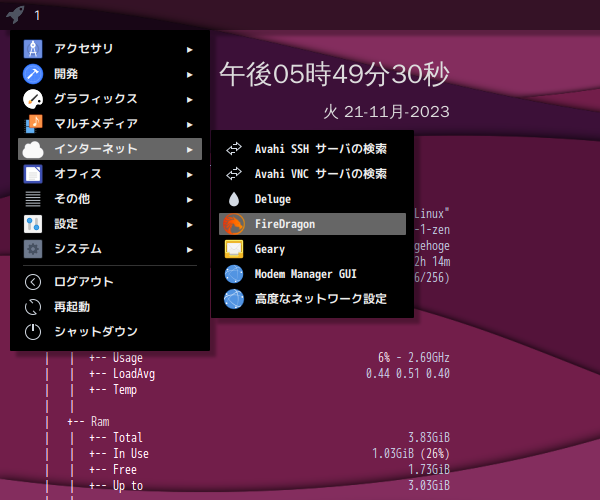
Task: Open the オフィス menu category
Action: point(110,174)
